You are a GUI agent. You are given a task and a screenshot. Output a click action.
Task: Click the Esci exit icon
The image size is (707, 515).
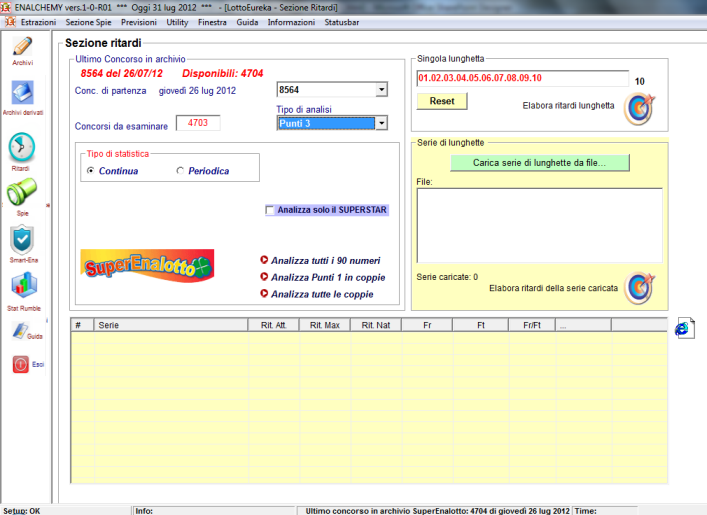click(21, 364)
